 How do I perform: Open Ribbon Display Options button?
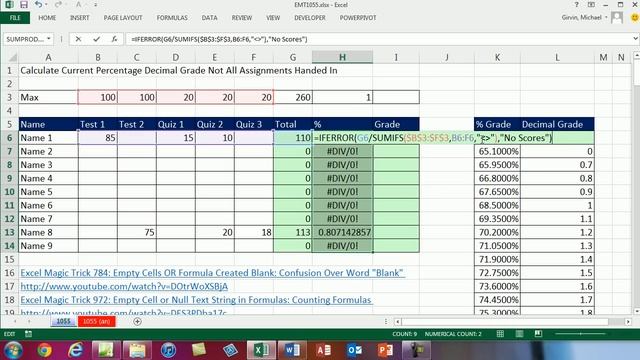click(x=591, y=5)
